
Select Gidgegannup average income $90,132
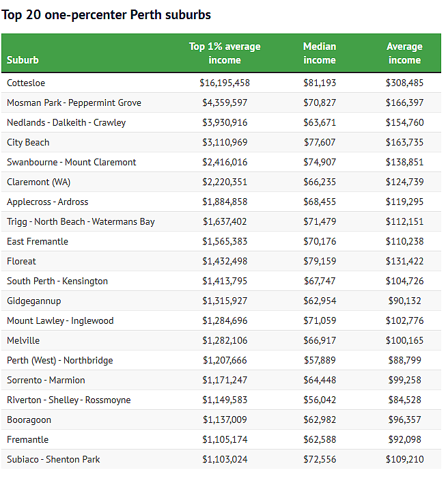point(404,301)
